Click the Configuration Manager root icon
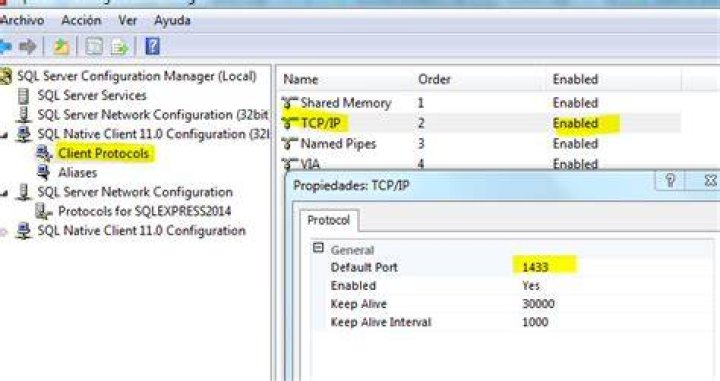Image resolution: width=720 pixels, height=381 pixels. point(6,76)
